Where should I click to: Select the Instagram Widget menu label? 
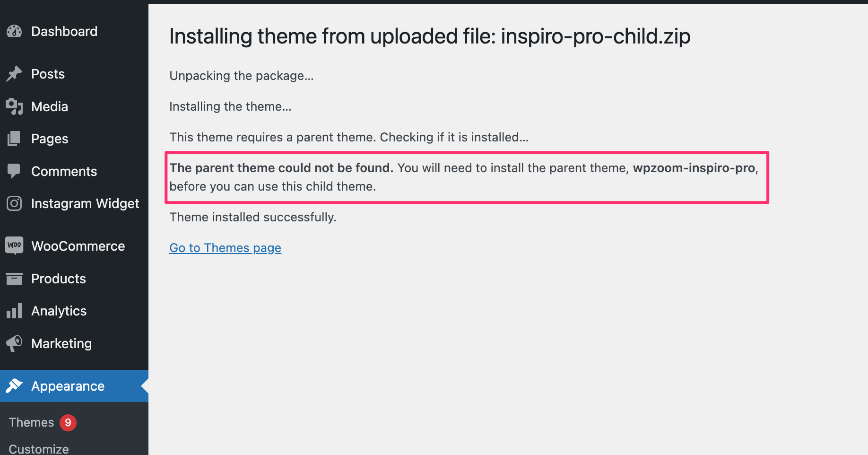tap(85, 203)
